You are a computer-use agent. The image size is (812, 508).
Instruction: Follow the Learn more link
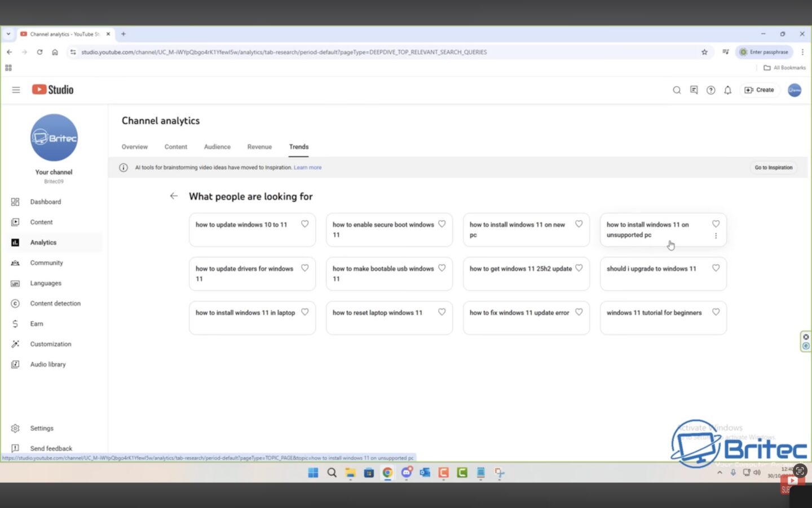pos(307,168)
